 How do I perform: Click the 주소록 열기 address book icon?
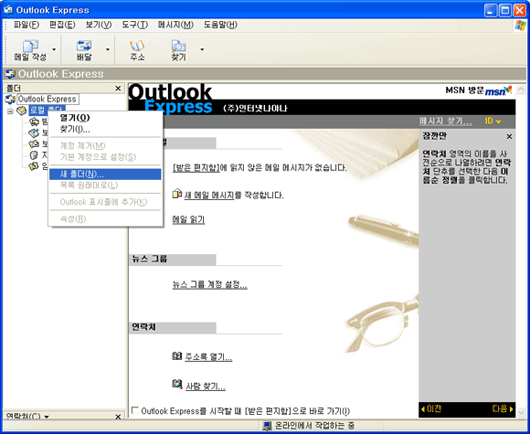point(177,356)
